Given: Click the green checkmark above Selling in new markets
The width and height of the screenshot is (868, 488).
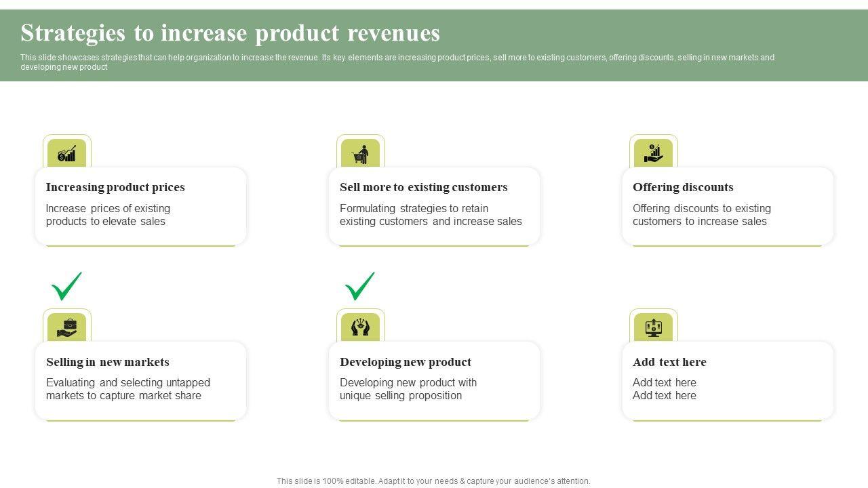Looking at the screenshot, I should click(66, 286).
